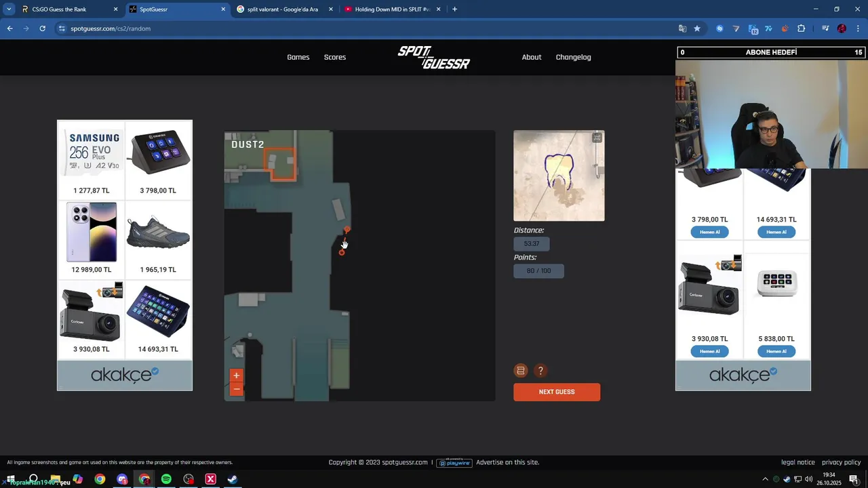
Task: Click the right akakçe banner logo
Action: (x=743, y=375)
